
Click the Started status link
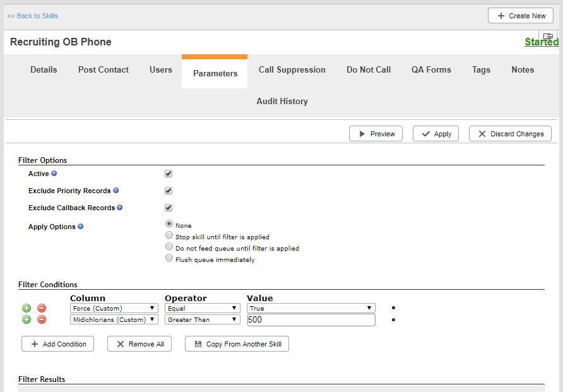click(542, 42)
